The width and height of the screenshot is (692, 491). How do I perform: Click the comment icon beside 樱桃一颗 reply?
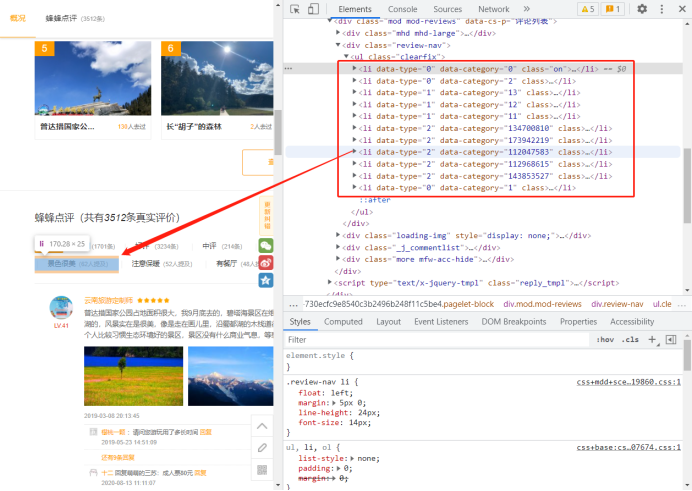[x=93, y=431]
